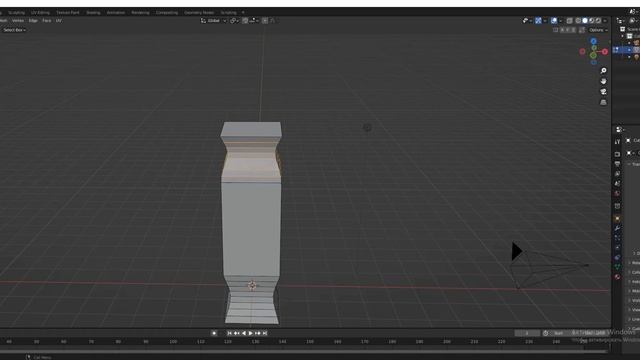
Task: Toggle camera view icon
Action: pos(603,91)
